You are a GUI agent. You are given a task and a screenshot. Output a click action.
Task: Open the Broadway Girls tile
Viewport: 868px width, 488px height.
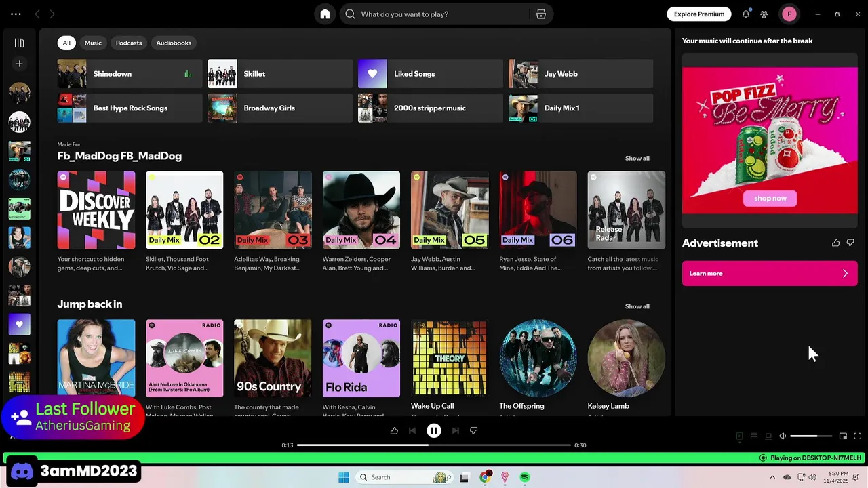coord(280,108)
